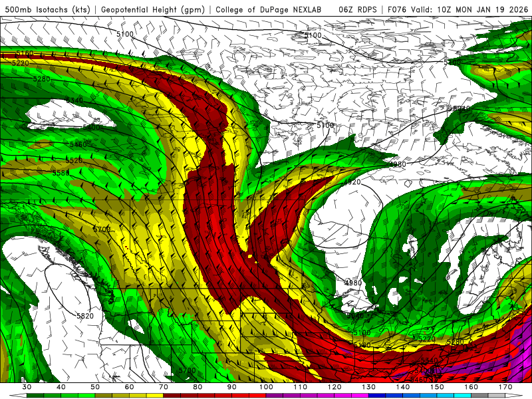Select the 100 value on the color scale

click(266, 387)
